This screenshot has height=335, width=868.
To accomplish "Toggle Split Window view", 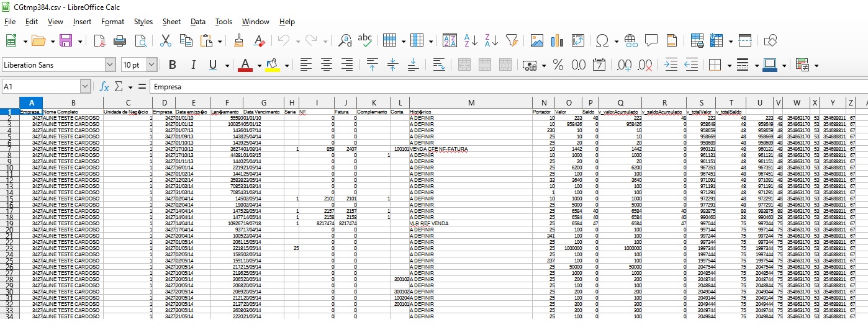I will pos(745,41).
